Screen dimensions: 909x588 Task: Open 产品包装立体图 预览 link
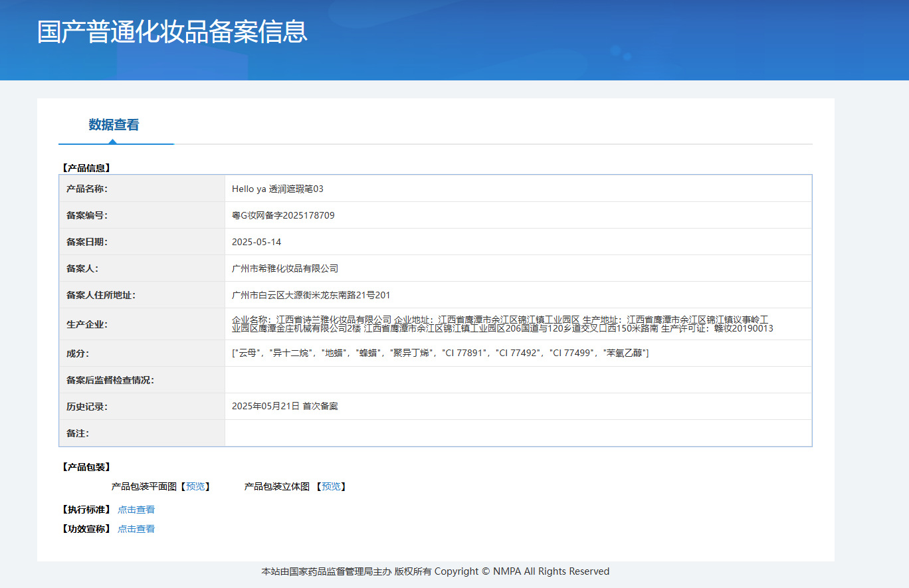(x=331, y=487)
